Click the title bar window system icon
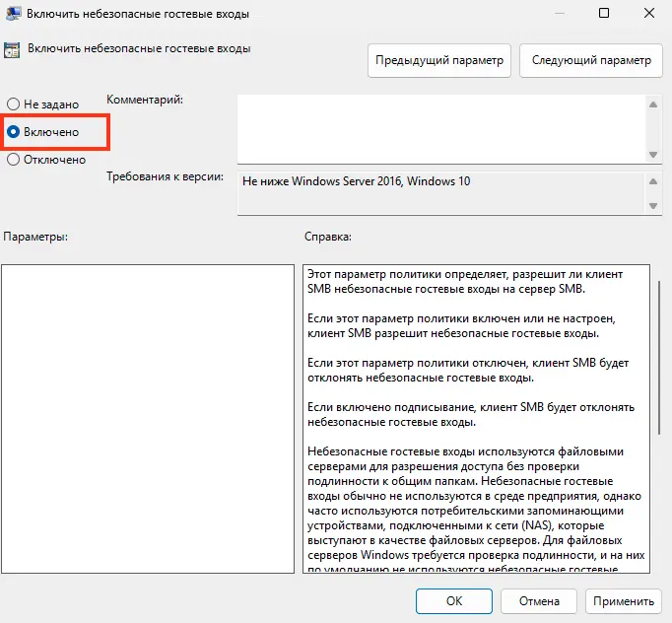This screenshot has height=623, width=672. tap(13, 14)
